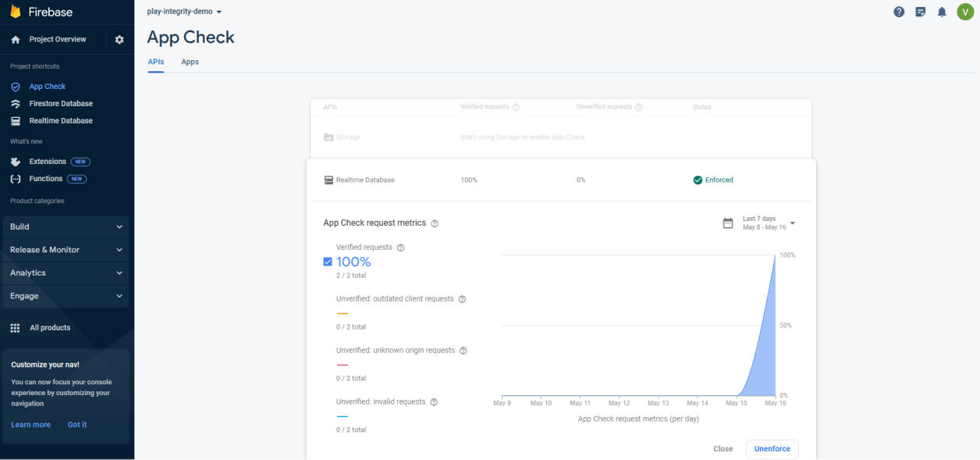Open project settings gear
The height and width of the screenshot is (460, 980).
(x=119, y=39)
